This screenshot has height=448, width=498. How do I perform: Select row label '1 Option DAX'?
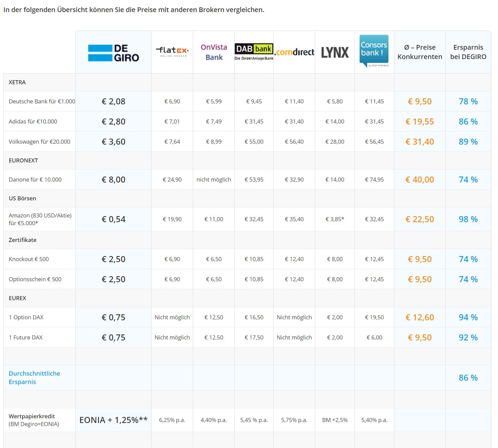(x=26, y=317)
